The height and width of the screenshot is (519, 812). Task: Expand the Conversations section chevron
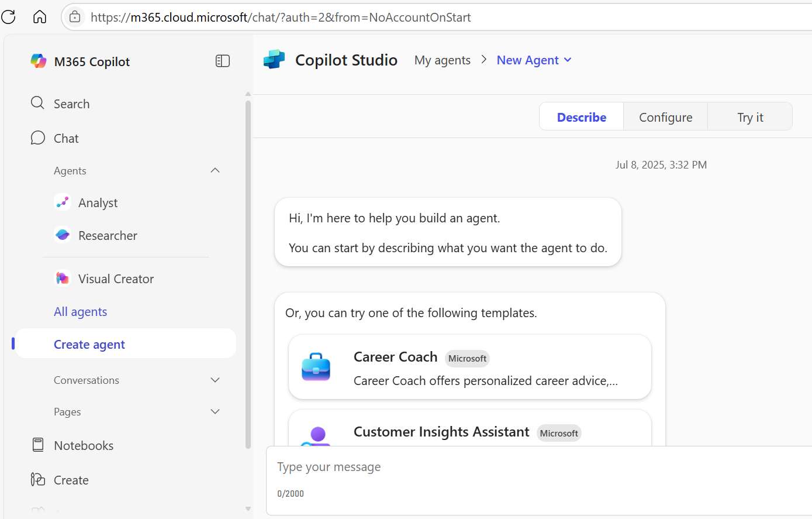(x=215, y=380)
